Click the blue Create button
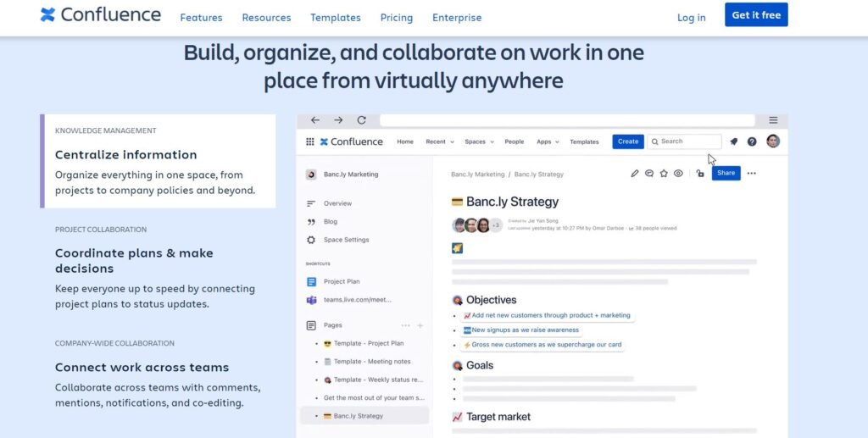868x438 pixels. [628, 141]
